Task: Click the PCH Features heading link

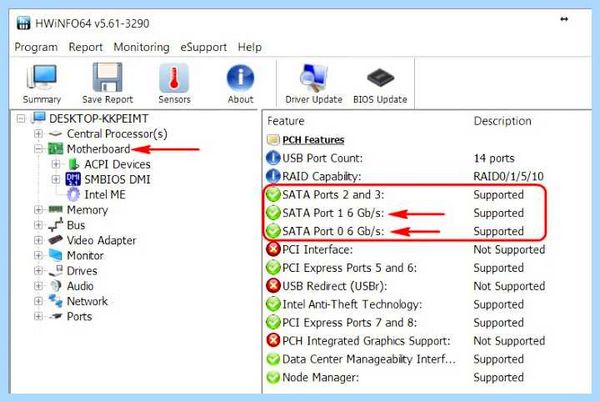Action: point(313,140)
